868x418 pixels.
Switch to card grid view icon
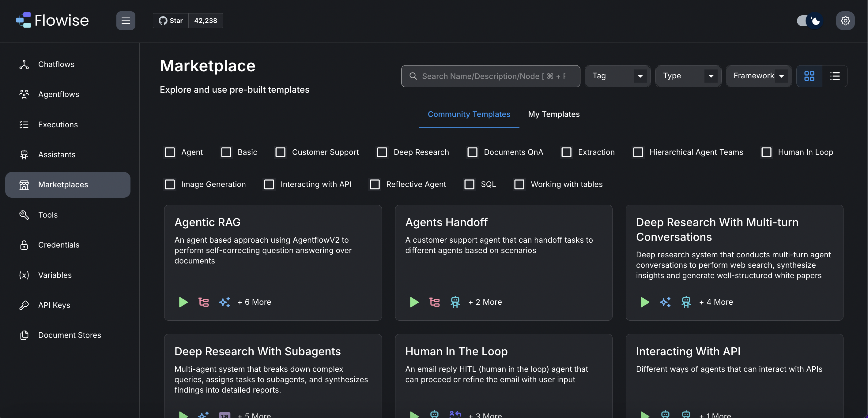pyautogui.click(x=809, y=76)
